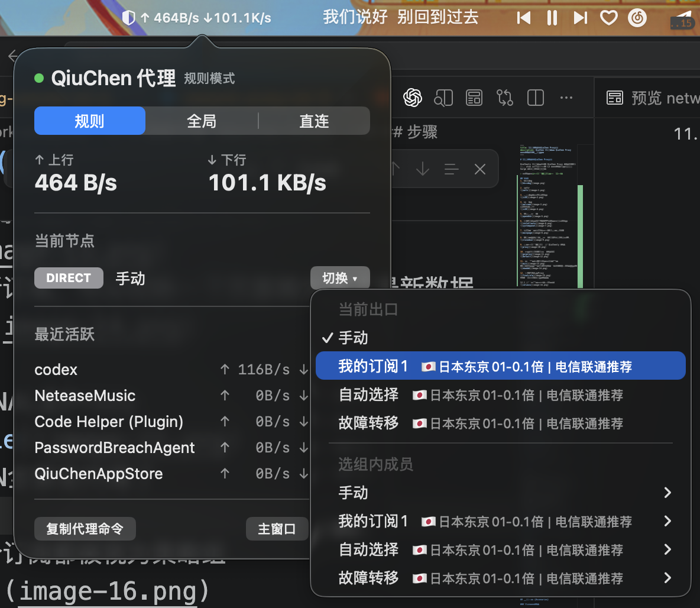Viewport: 700px width, 608px height.
Task: Click the 101.1 KB/s download speed value
Action: 267,183
